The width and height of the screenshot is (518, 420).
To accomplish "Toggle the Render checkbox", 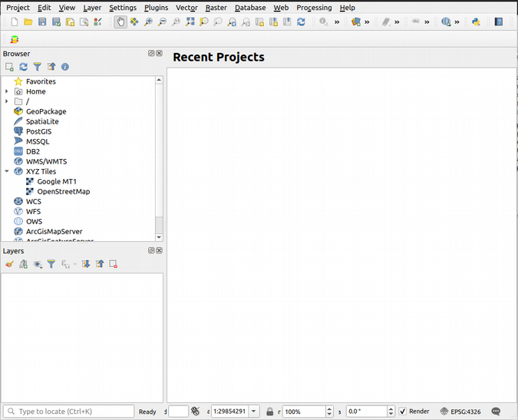I will click(x=403, y=412).
